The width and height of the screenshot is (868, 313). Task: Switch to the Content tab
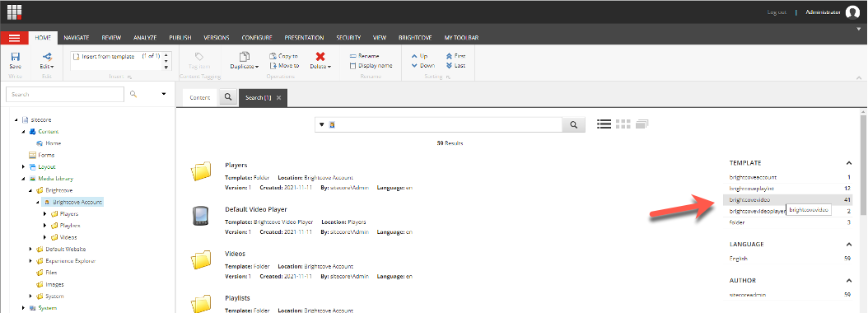pyautogui.click(x=200, y=97)
